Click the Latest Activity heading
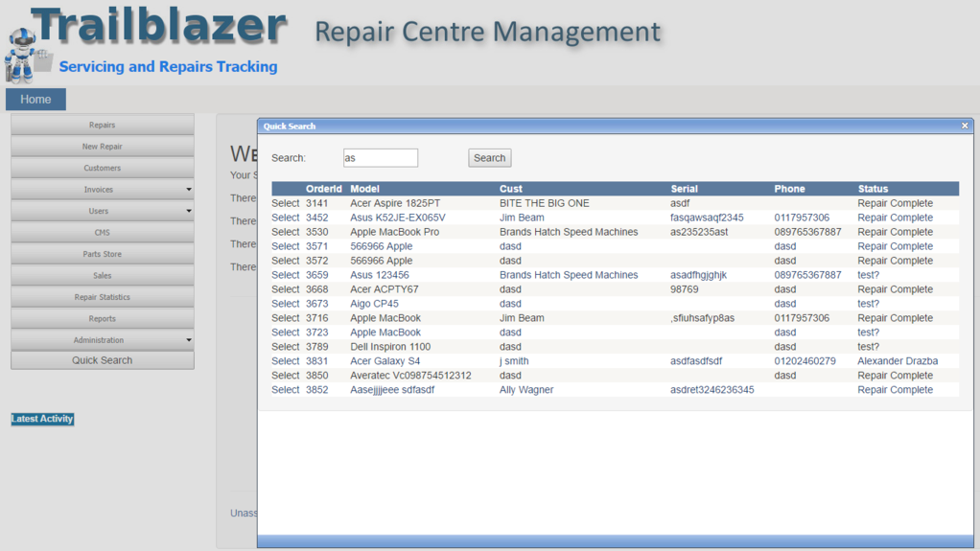Screen dimensions: 980x551 click(x=42, y=419)
